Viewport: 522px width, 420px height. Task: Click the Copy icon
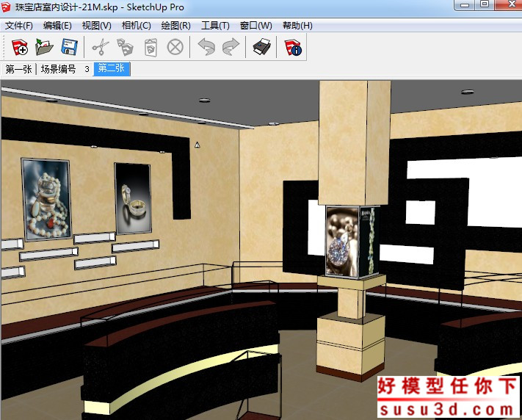pyautogui.click(x=125, y=47)
